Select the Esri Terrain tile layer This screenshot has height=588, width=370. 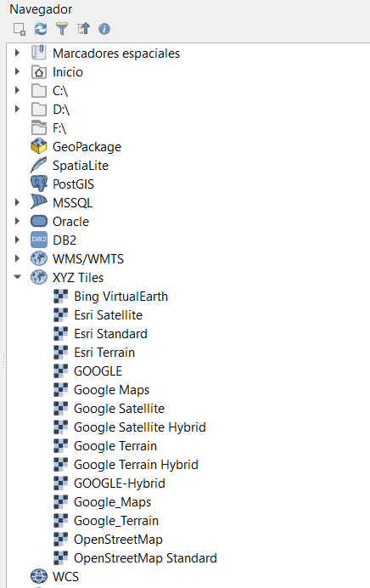coord(104,353)
